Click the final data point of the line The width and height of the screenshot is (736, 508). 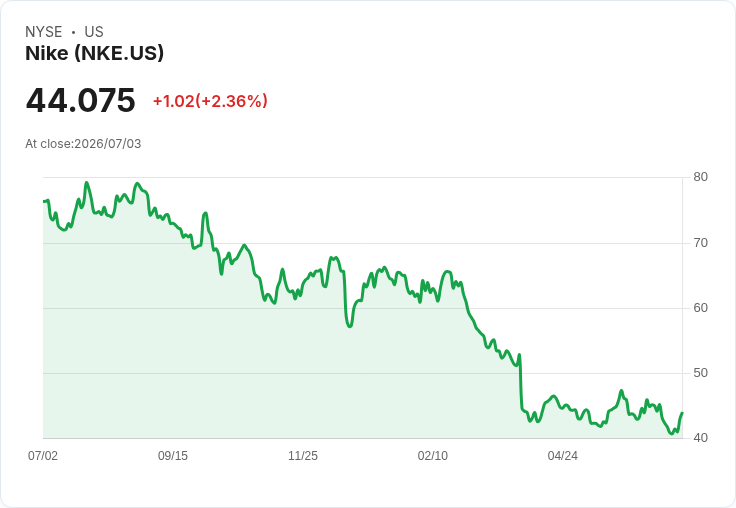[682, 413]
